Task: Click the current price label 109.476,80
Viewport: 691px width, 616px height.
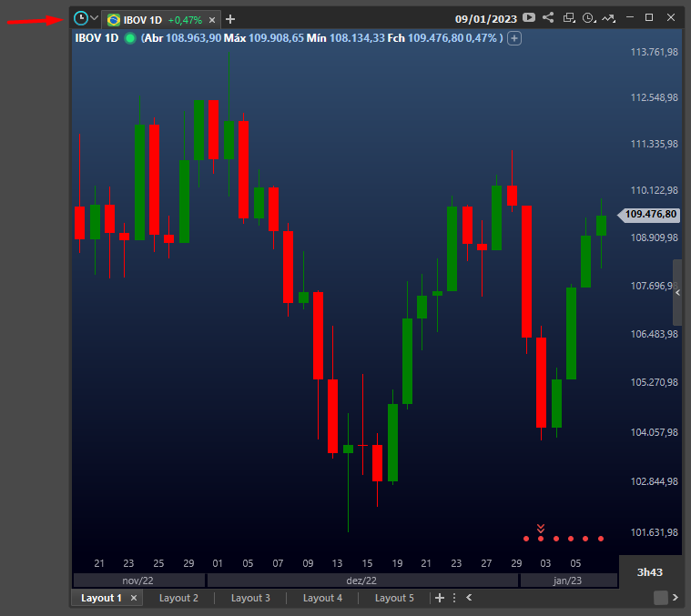Action: click(649, 215)
